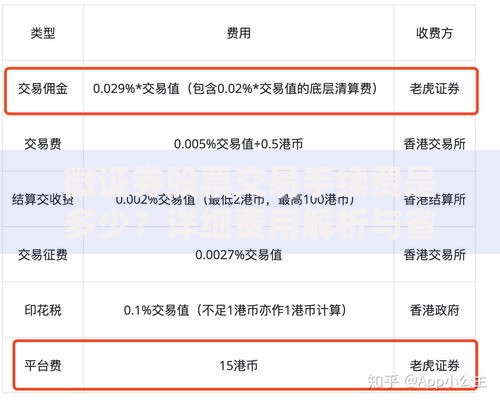Click the 印花税 row label
Screen dimensions: 500x404
click(43, 310)
